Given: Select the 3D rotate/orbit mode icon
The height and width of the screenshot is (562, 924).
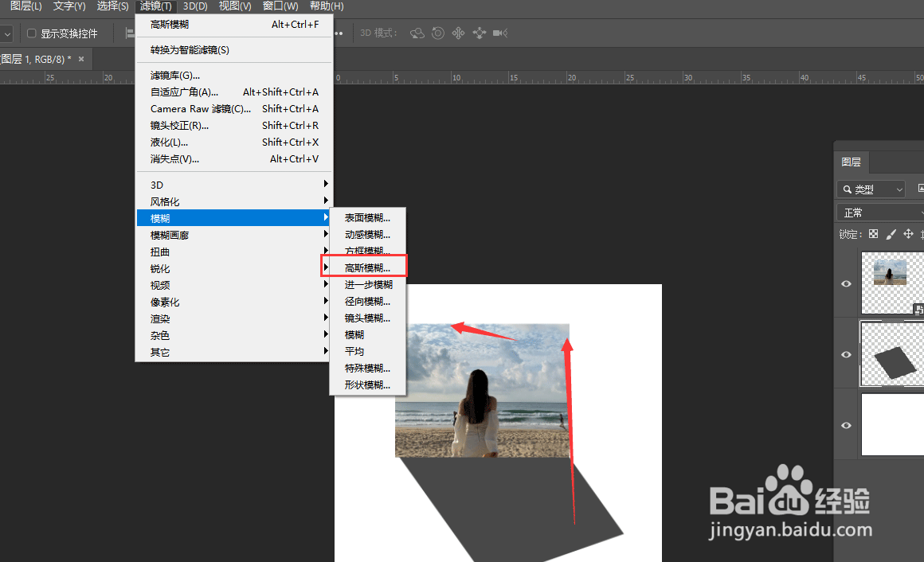Looking at the screenshot, I should click(417, 33).
